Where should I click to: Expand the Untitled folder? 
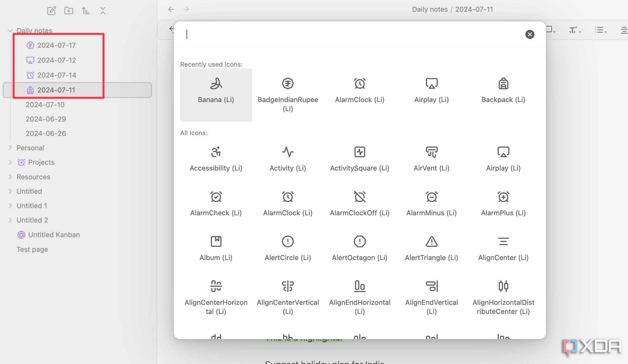pos(10,191)
